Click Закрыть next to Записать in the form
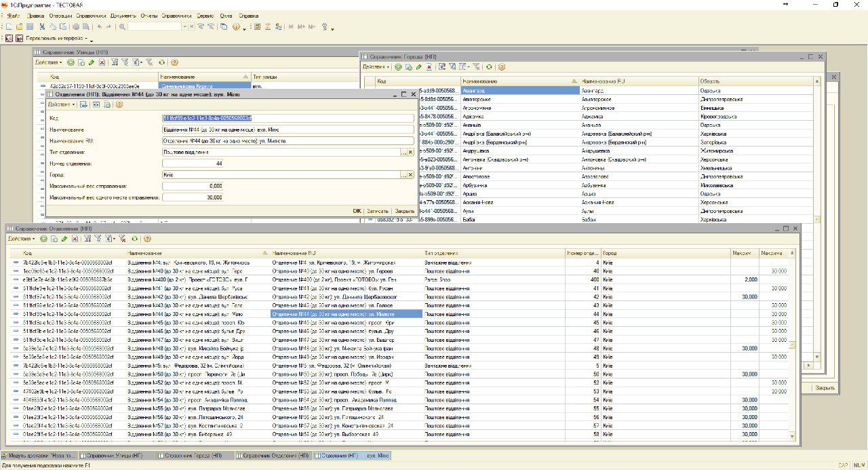Image resolution: width=868 pixels, height=470 pixels. pyautogui.click(x=405, y=211)
